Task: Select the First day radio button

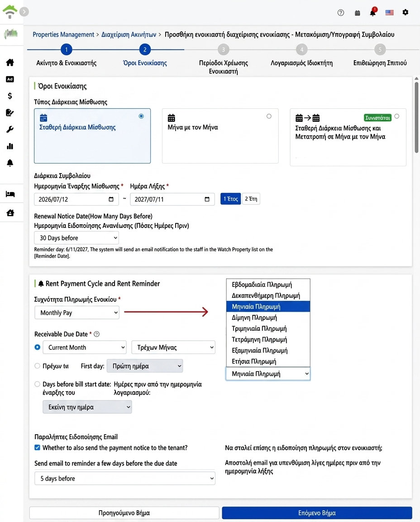Action: pos(37,366)
